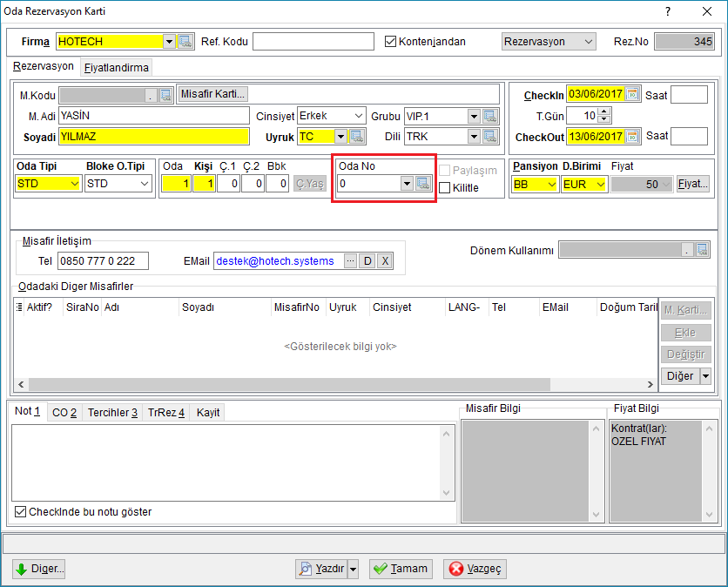Viewport: 728px width, 587px height.
Task: Click the Soyadi field containing YILMAZ
Action: [154, 137]
